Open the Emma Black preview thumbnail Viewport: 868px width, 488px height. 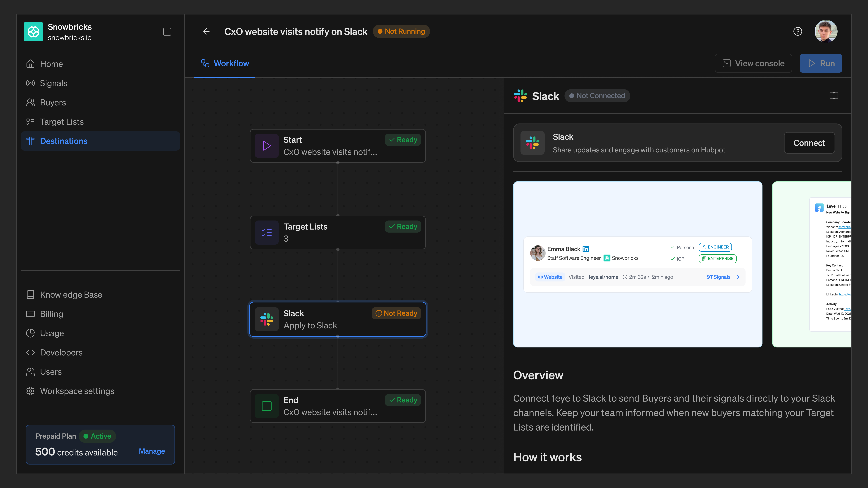[638, 264]
